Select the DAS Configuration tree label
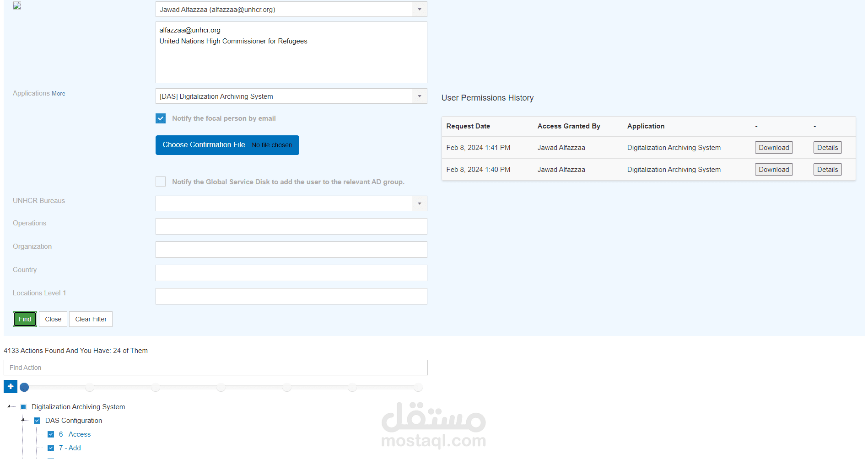Viewport: 868px width, 459px height. pos(74,421)
